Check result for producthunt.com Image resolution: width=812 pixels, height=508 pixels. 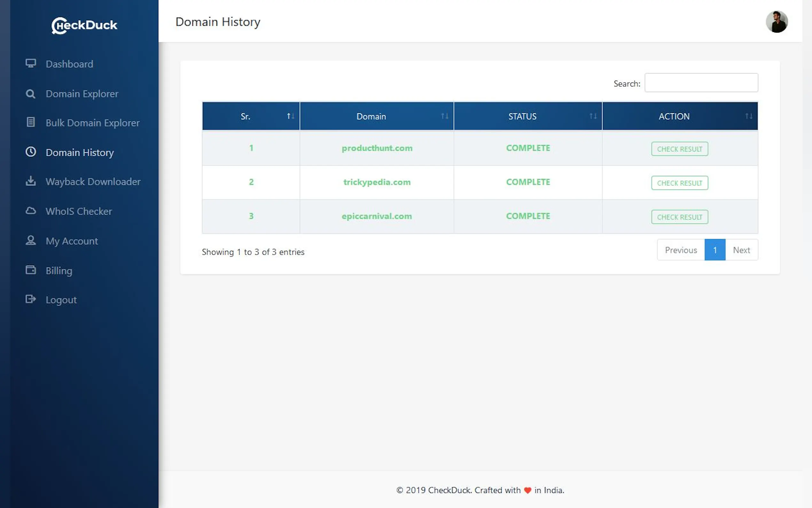[679, 149]
